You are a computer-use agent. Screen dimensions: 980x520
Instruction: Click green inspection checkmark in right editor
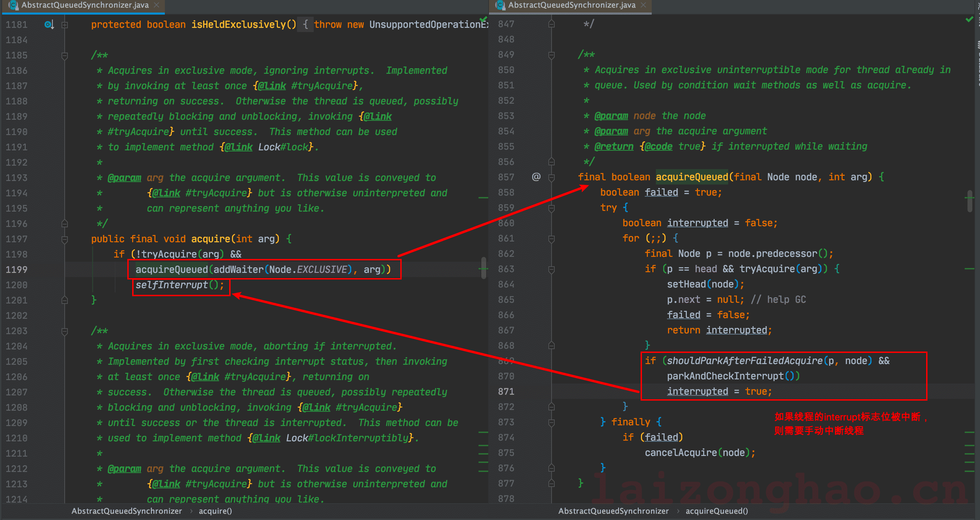(969, 19)
